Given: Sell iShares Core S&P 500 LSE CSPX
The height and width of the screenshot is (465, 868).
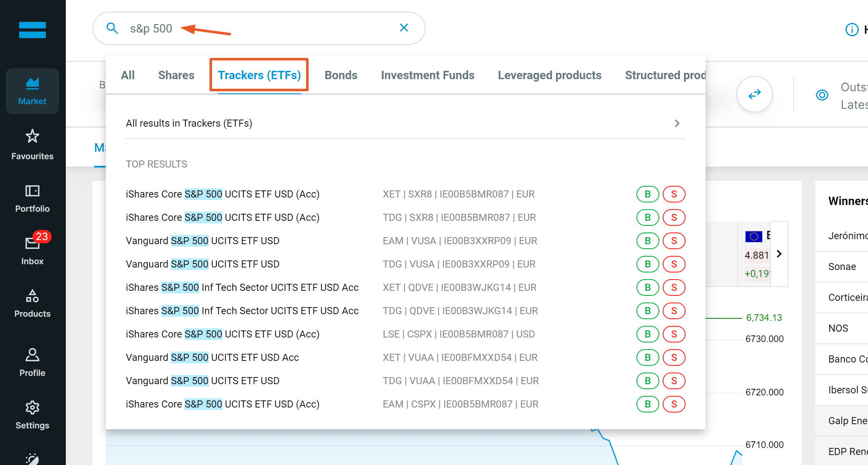Looking at the screenshot, I should [x=674, y=334].
